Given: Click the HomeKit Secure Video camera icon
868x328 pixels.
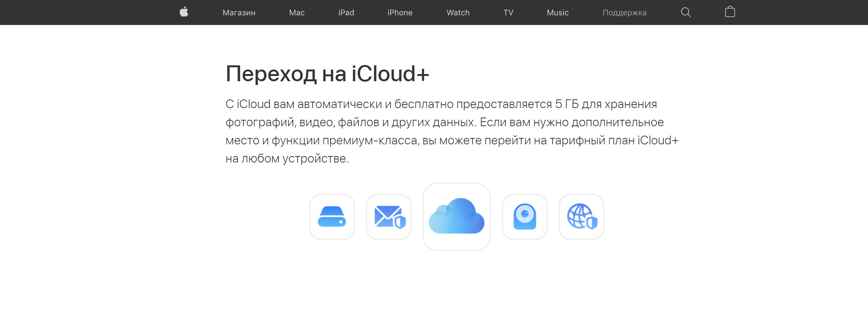Looking at the screenshot, I should (x=525, y=217).
